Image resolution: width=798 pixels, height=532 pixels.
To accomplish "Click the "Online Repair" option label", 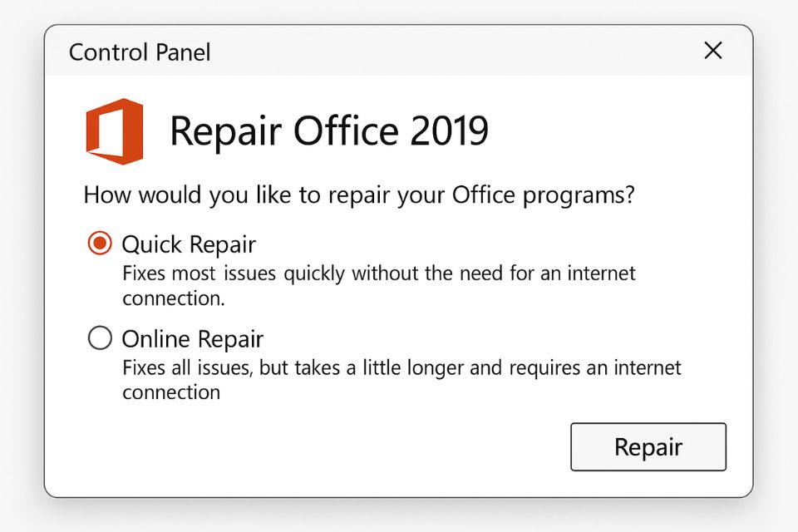I will pos(192,339).
